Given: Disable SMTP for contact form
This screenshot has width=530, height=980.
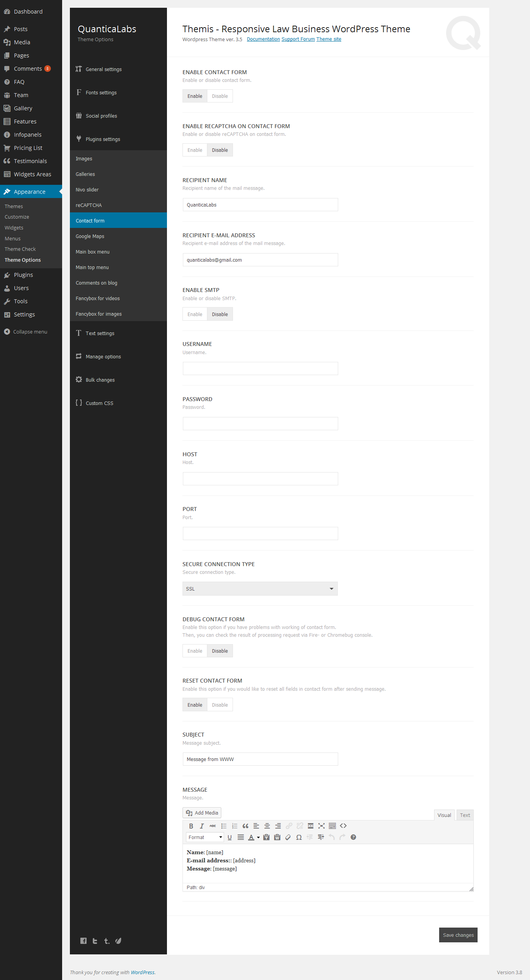Looking at the screenshot, I should [220, 314].
